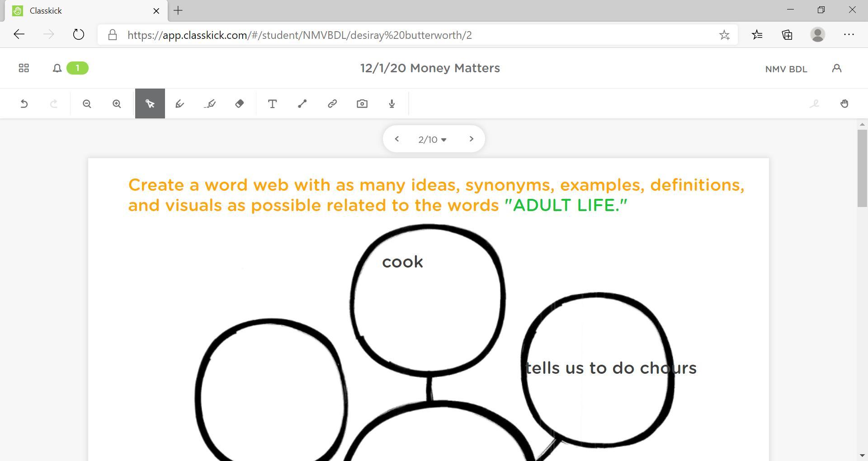The height and width of the screenshot is (461, 868).
Task: Open browser Settings and more menu
Action: tap(849, 35)
